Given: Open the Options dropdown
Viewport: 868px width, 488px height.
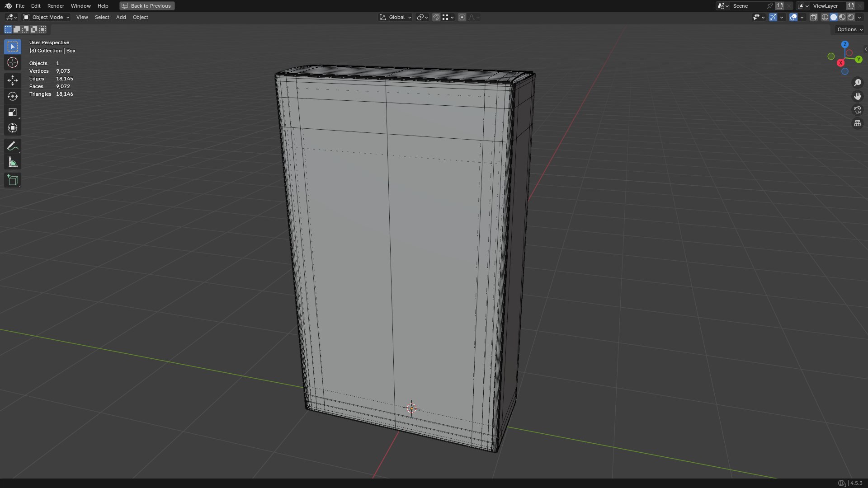Looking at the screenshot, I should pos(849,29).
